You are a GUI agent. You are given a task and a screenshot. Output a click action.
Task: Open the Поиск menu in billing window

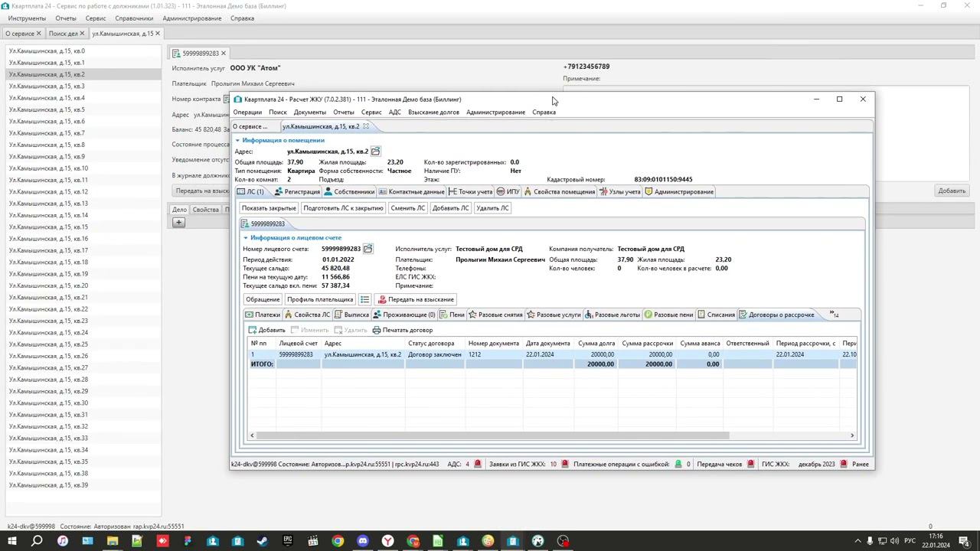click(278, 112)
